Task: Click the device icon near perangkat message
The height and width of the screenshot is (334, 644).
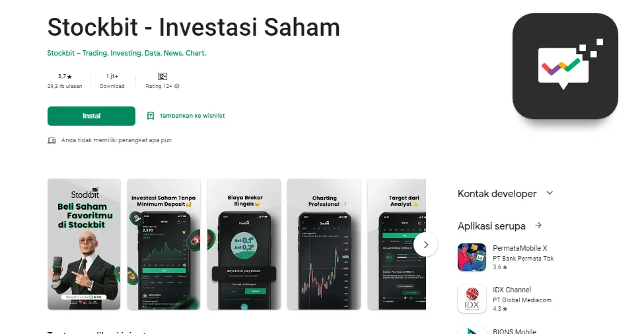Action: 52,140
